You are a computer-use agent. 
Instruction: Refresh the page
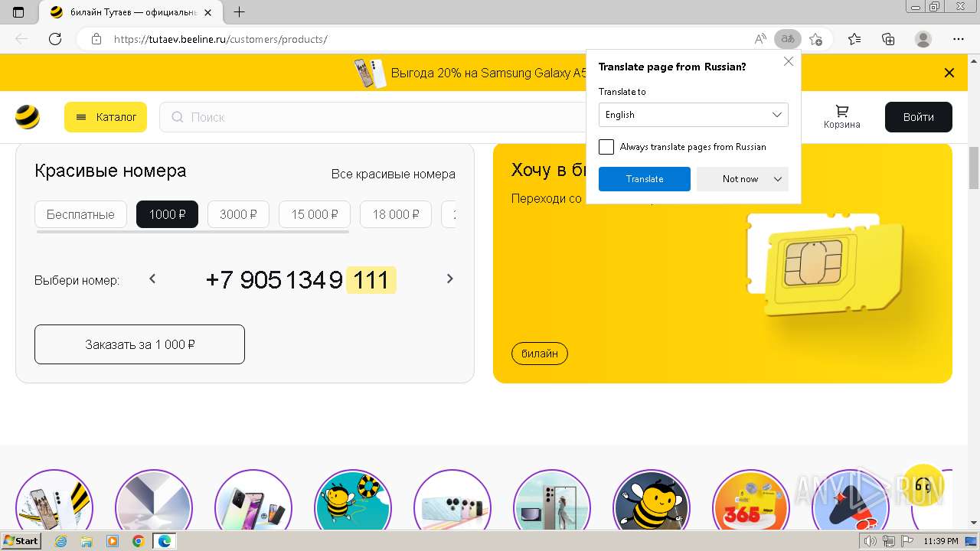[55, 39]
